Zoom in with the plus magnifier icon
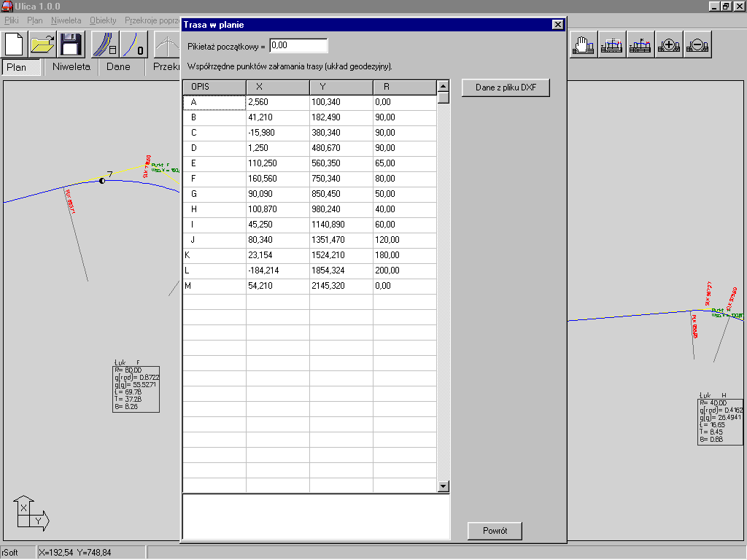The image size is (747, 560). (668, 45)
